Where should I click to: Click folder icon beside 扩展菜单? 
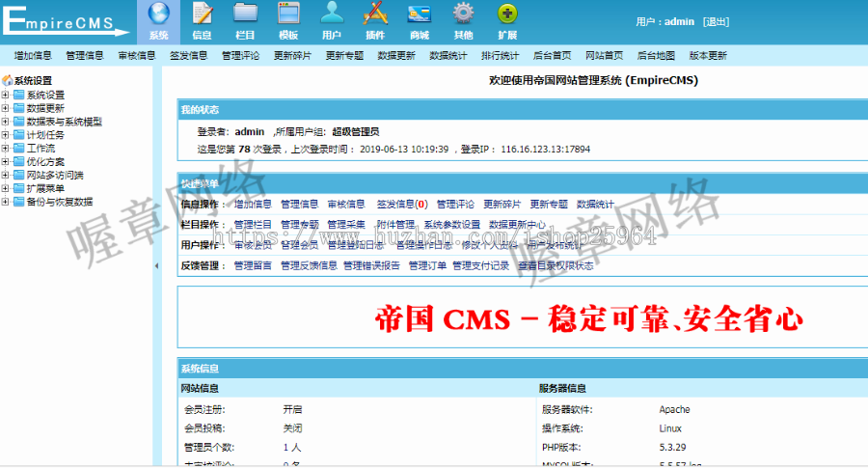point(19,188)
